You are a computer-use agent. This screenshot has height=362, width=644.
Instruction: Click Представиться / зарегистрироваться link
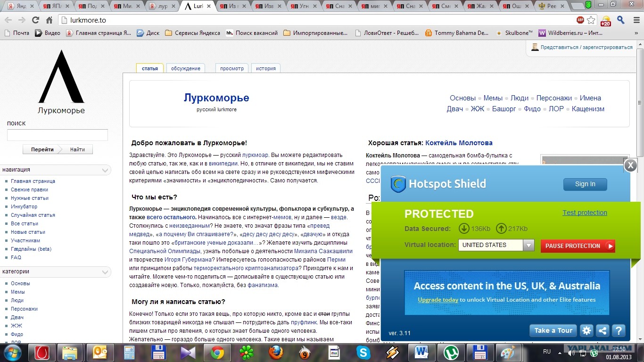tap(586, 47)
